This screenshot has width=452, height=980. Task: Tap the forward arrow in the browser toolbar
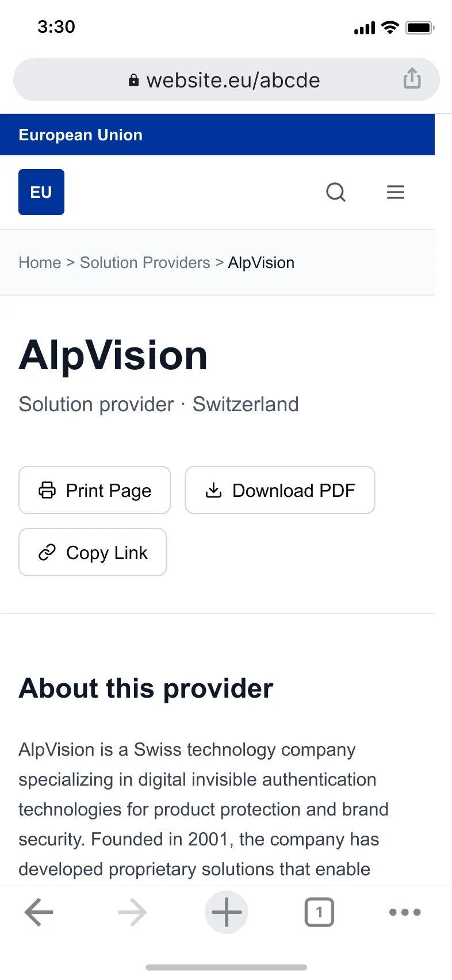point(132,912)
